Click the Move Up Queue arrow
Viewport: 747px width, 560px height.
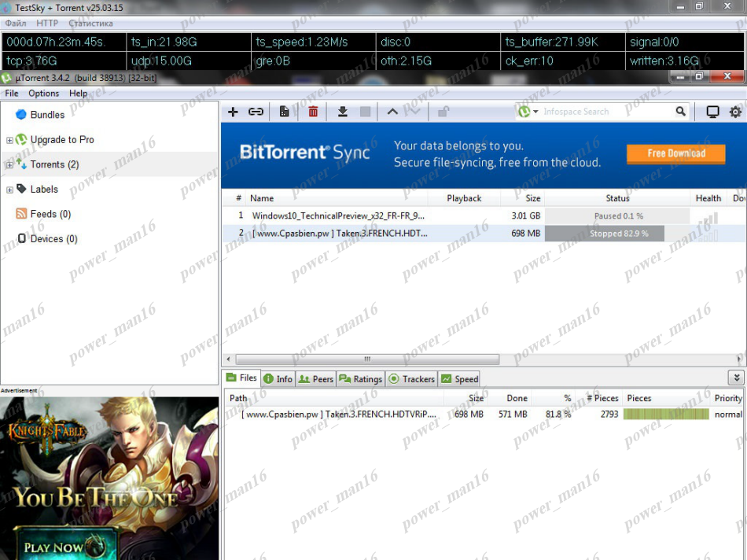(x=392, y=112)
